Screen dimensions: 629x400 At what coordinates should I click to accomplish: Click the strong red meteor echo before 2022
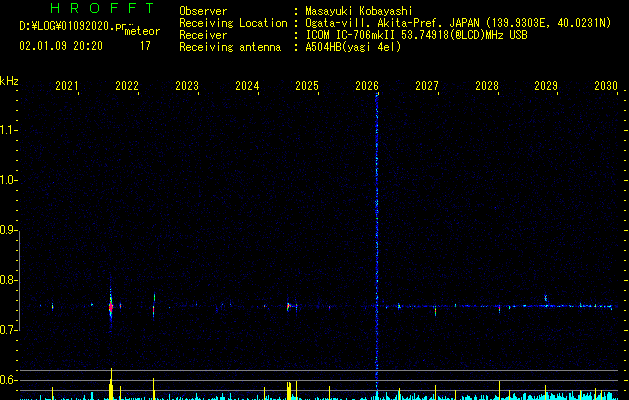pos(111,307)
